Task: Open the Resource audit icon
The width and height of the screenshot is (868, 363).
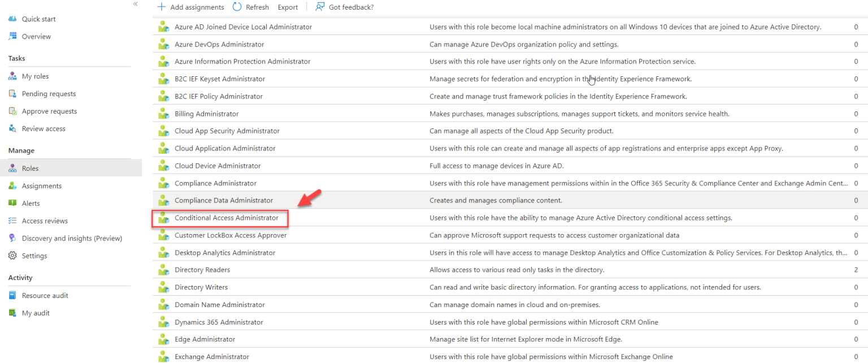Action: [x=12, y=295]
